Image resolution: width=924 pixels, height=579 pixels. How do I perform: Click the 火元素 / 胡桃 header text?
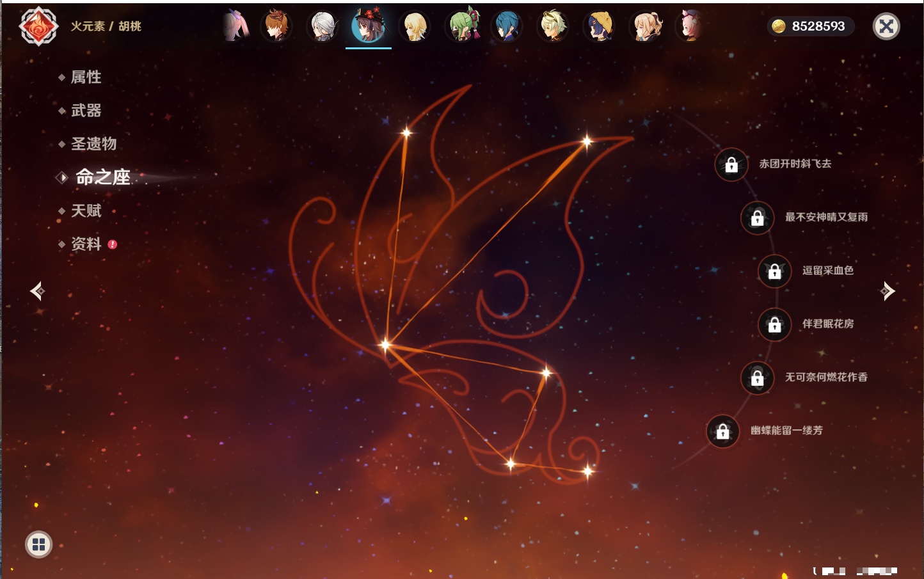pyautogui.click(x=106, y=26)
